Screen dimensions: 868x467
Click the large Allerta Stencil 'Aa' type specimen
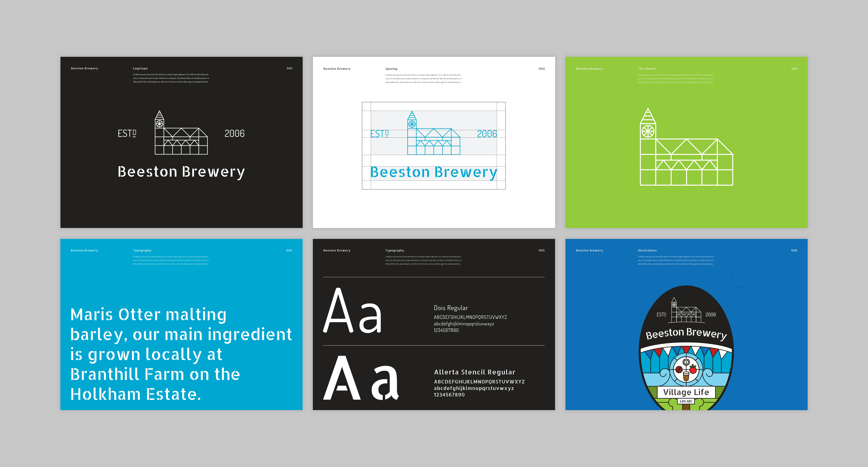361,378
